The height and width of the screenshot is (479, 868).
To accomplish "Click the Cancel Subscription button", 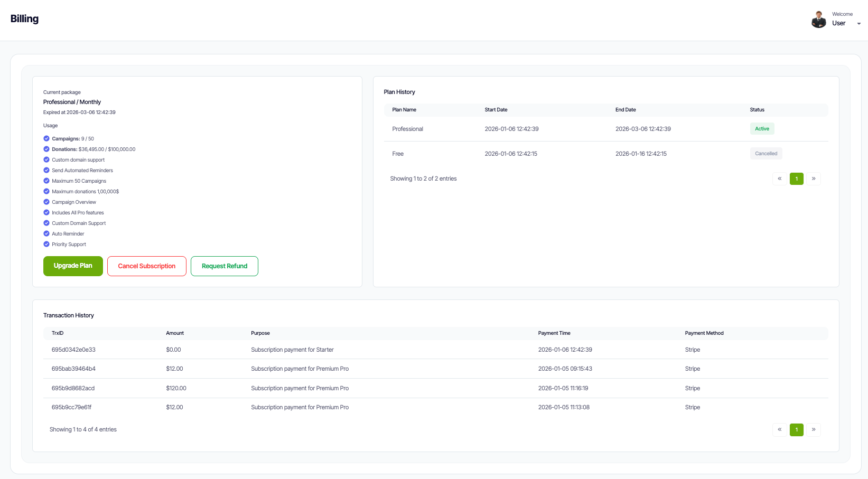I will (x=146, y=266).
